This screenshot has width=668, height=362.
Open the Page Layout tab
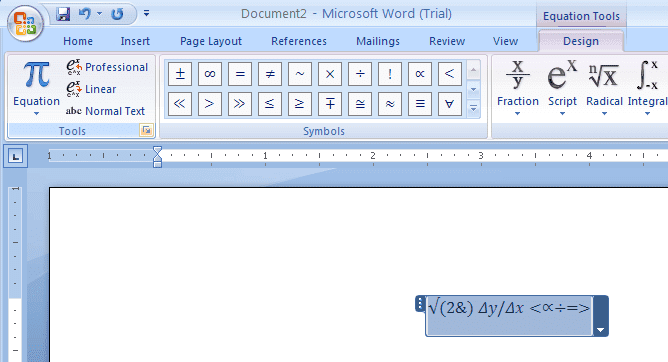(x=211, y=41)
